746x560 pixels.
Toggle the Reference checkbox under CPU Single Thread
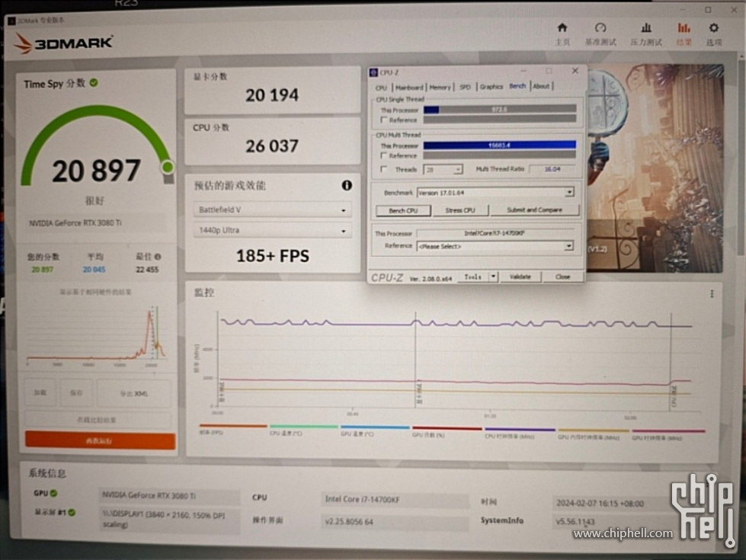(x=383, y=120)
